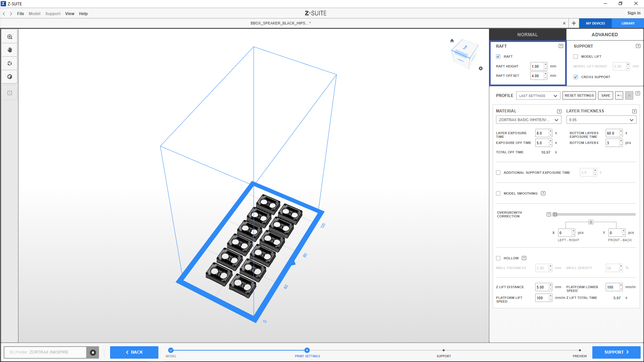The height and width of the screenshot is (362, 644).
Task: Click the printer lock icon
Action: coord(93,352)
